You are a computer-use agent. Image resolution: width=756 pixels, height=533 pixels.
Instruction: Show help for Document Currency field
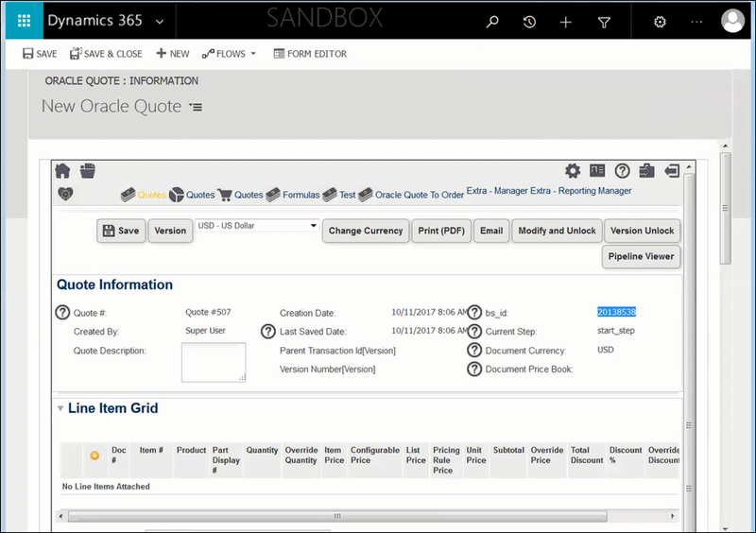coord(474,351)
